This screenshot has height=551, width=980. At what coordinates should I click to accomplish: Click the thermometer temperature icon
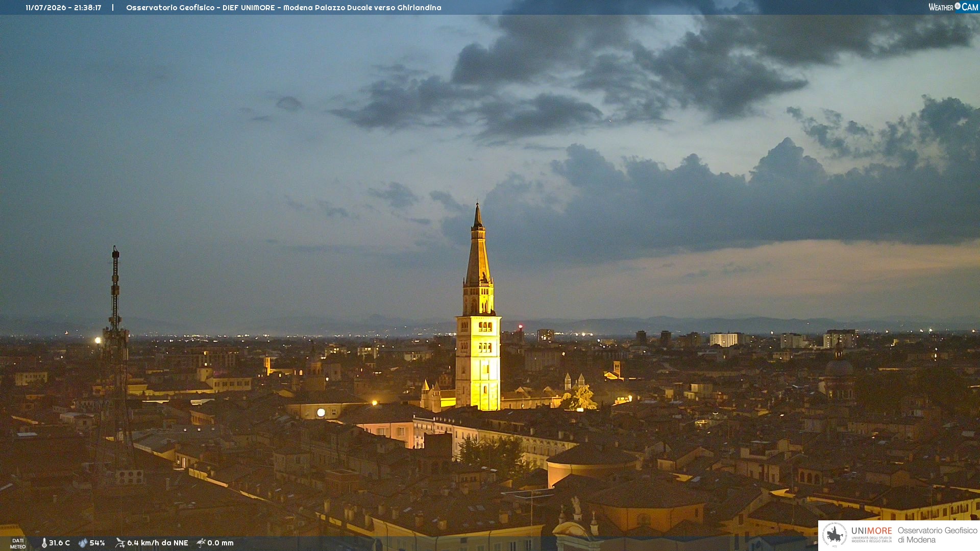(44, 543)
